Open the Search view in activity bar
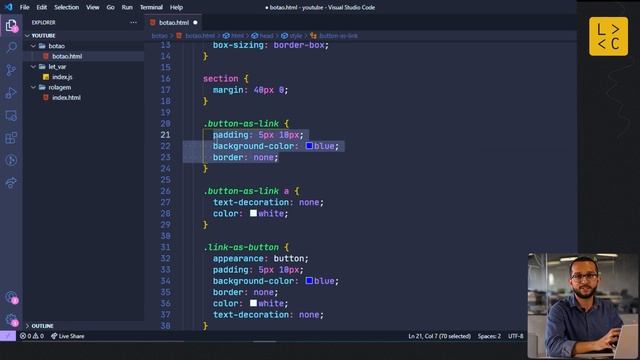This screenshot has height=360, width=640. (x=11, y=47)
